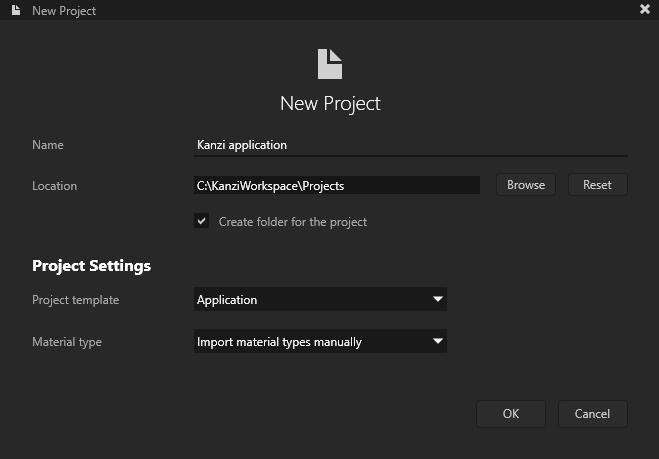Expand the Material type dropdown
Viewport: 659px width, 459px height.
319,342
